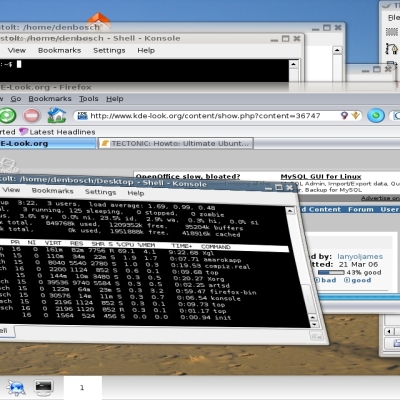The height and width of the screenshot is (400, 400).
Task: Open the MySQL GUI for Linux link
Action: point(321,176)
